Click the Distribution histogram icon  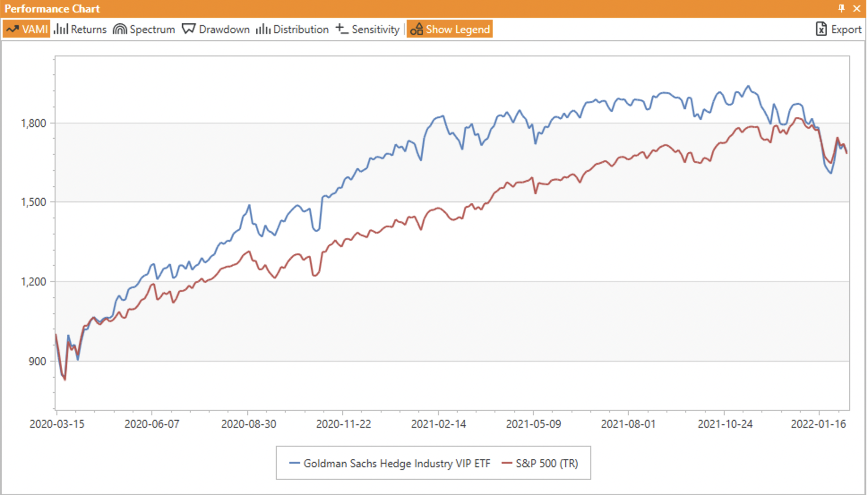pos(263,29)
